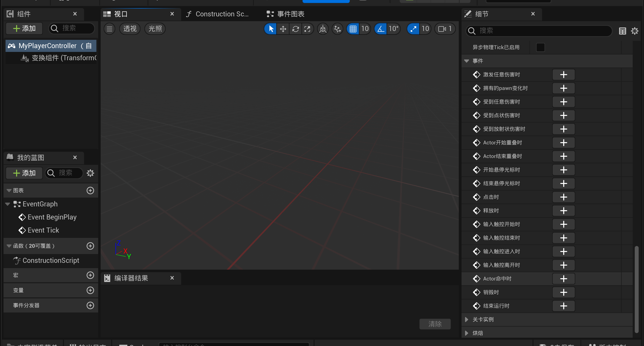The height and width of the screenshot is (346, 644).
Task: Click the select objects arrow tool
Action: (271, 29)
